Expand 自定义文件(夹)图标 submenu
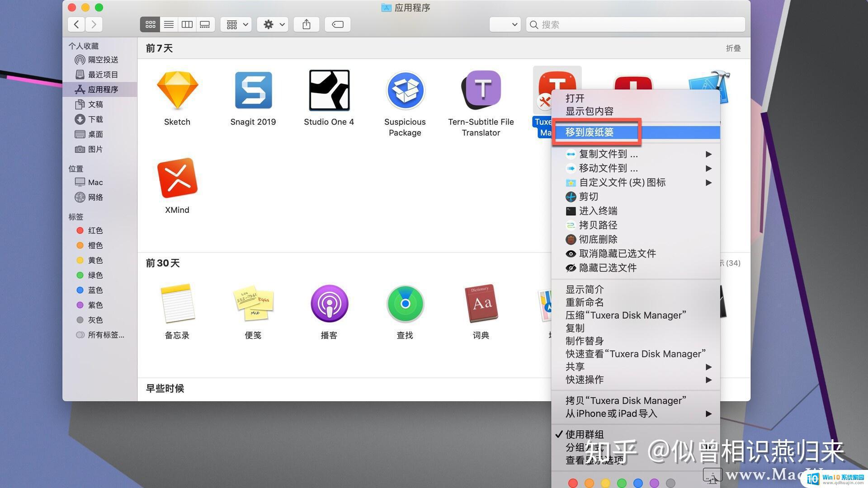 point(636,183)
